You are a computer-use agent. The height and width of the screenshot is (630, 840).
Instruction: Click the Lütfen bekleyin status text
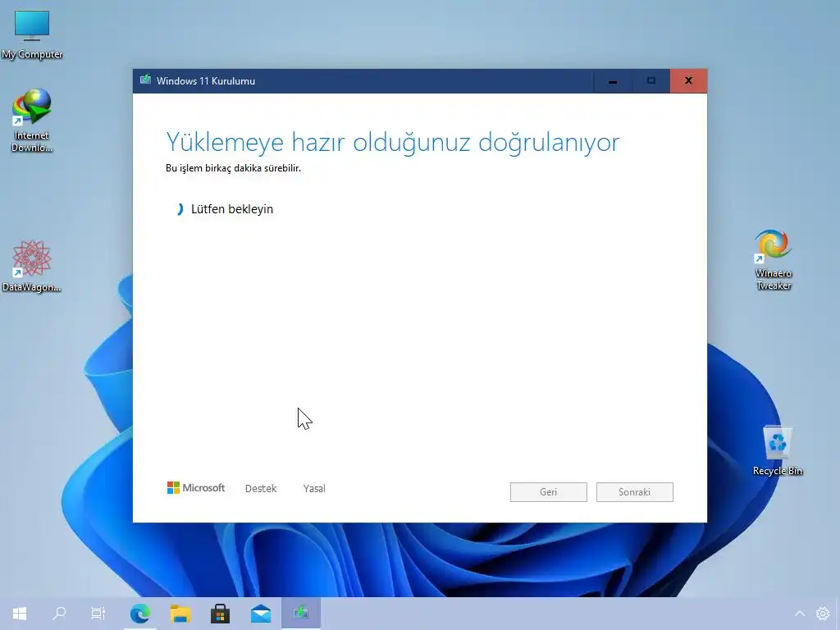coord(232,209)
